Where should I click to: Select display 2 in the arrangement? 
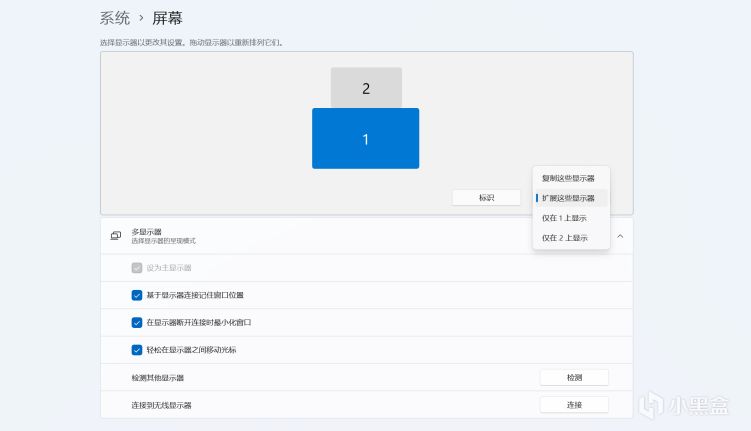coord(366,88)
